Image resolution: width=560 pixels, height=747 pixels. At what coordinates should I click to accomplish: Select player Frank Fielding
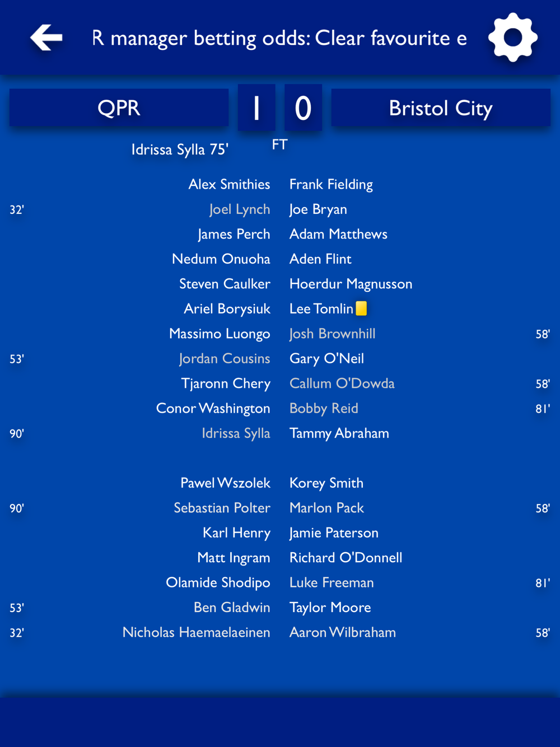[x=331, y=184]
